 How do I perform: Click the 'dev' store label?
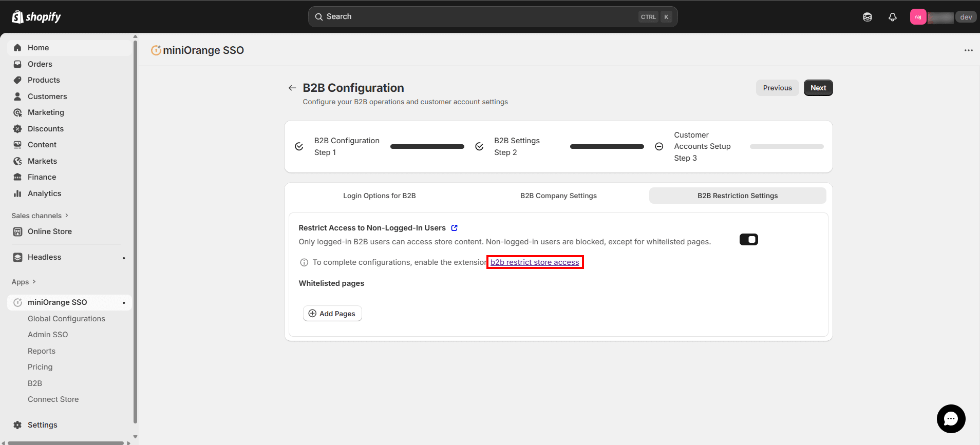(966, 17)
